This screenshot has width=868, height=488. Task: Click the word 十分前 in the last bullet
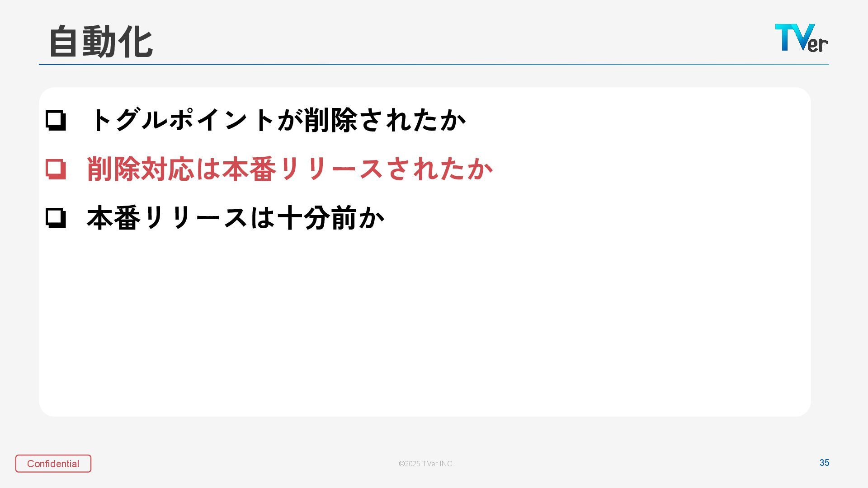click(317, 218)
